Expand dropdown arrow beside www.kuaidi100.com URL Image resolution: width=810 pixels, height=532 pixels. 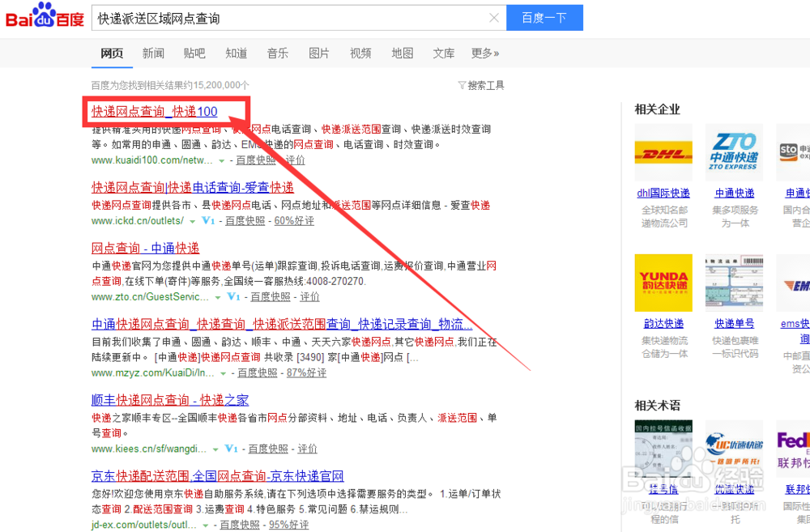point(222,160)
